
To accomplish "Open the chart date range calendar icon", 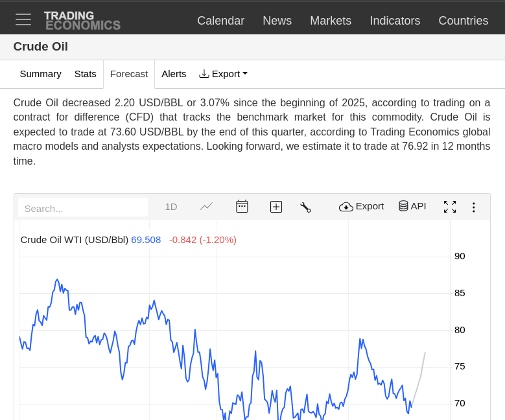I will point(242,207).
